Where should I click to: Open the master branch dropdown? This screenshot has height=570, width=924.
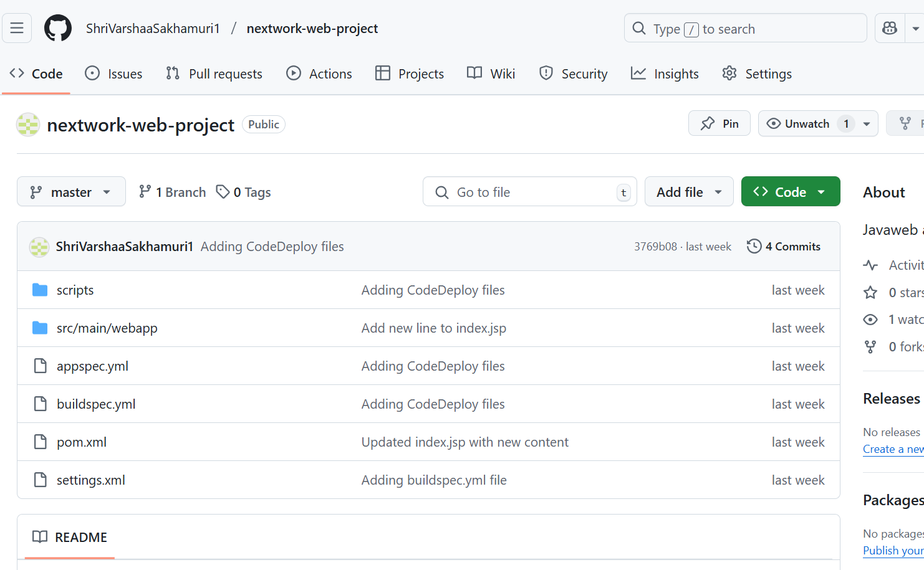[71, 191]
